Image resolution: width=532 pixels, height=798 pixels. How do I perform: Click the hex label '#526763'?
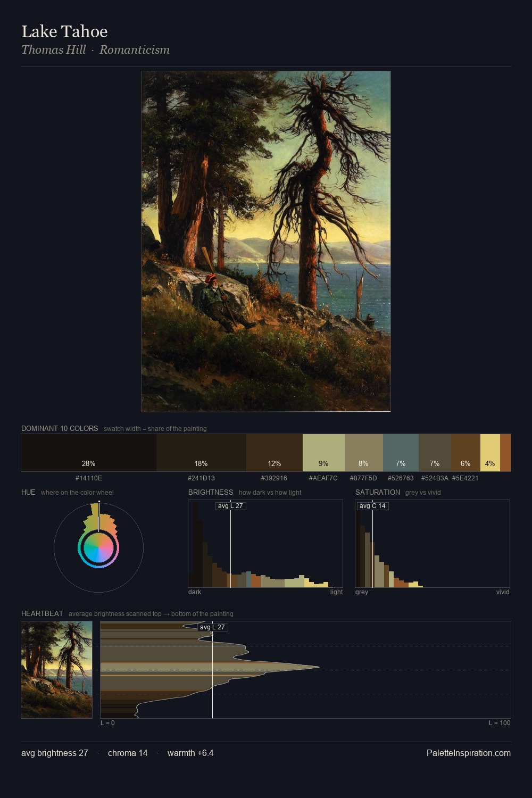[401, 478]
